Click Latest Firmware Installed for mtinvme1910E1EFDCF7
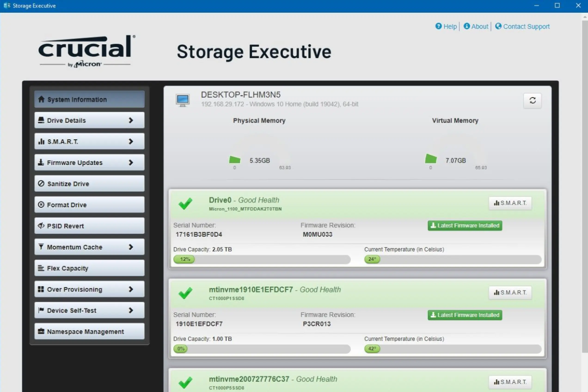The width and height of the screenshot is (588, 392). pyautogui.click(x=465, y=315)
